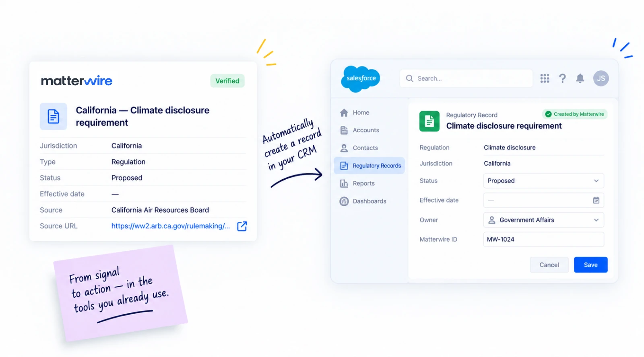Open the Salesforce help question mark

[562, 78]
